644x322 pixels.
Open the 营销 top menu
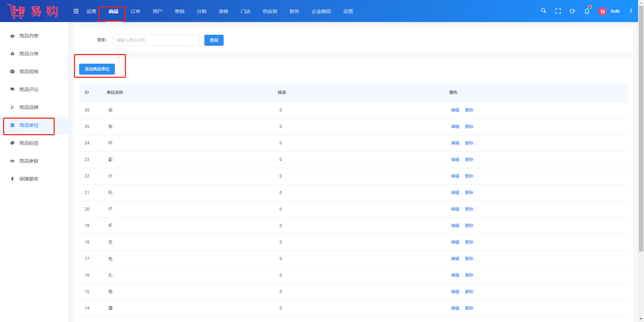pyautogui.click(x=180, y=11)
